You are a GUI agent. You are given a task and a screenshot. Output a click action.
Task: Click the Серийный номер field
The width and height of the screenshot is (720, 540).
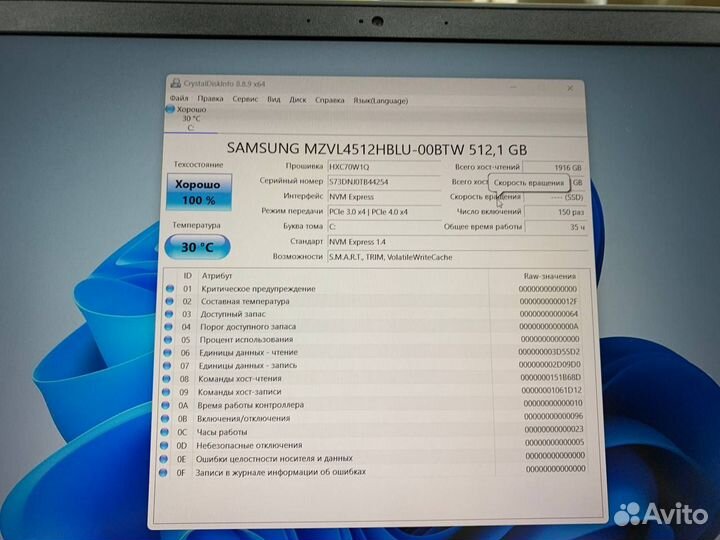384,181
